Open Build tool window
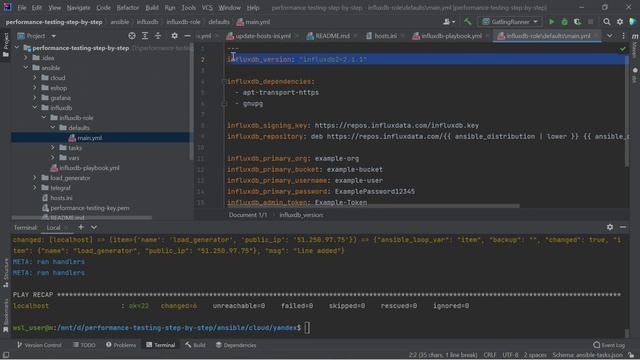This screenshot has width=640, height=360. [195, 345]
